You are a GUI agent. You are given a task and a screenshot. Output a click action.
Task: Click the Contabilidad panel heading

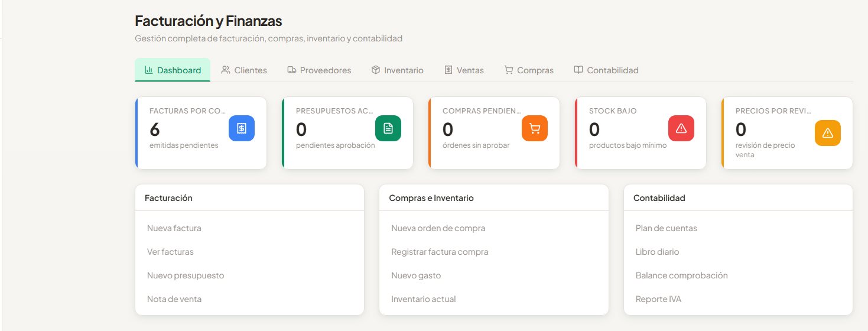click(x=659, y=198)
